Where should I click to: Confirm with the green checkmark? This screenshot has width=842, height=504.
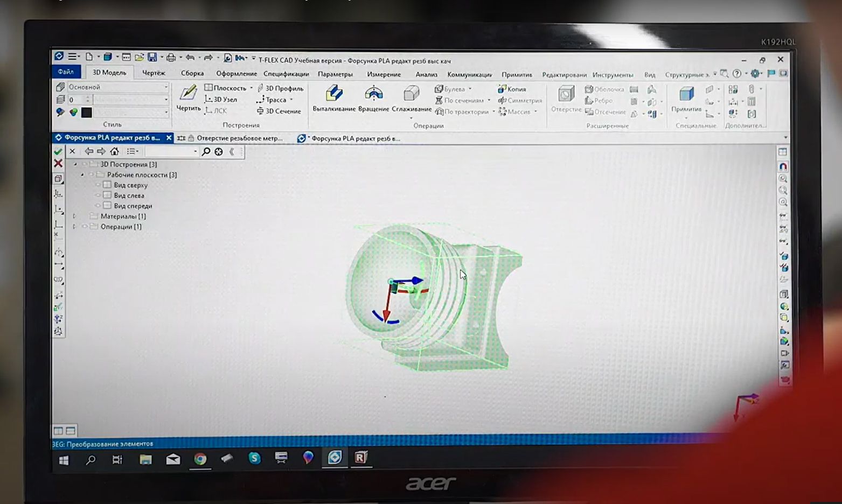pyautogui.click(x=58, y=152)
